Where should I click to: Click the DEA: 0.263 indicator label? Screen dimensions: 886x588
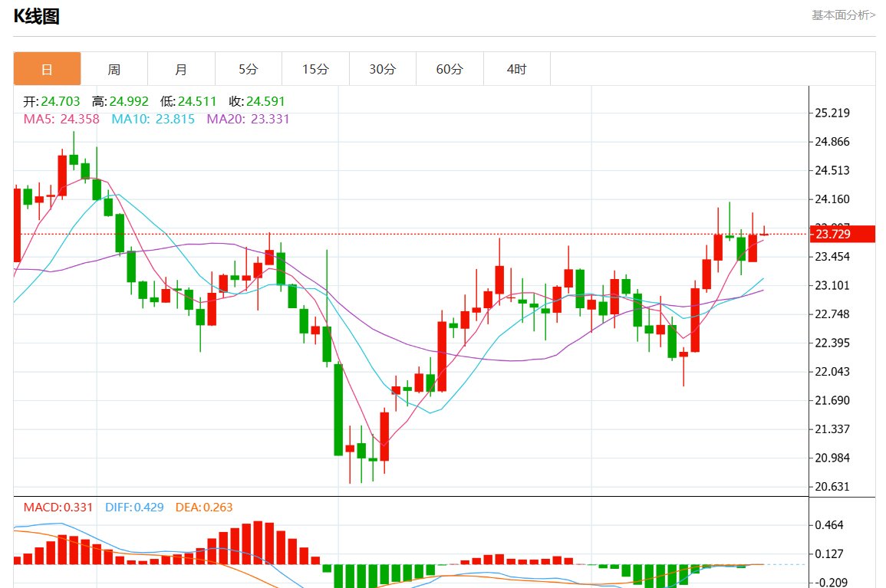coord(204,508)
